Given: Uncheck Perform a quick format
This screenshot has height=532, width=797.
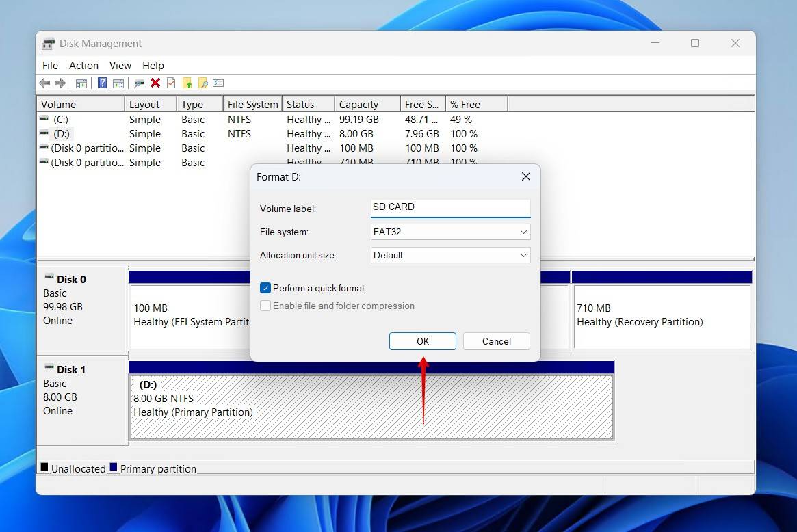Looking at the screenshot, I should coord(265,288).
